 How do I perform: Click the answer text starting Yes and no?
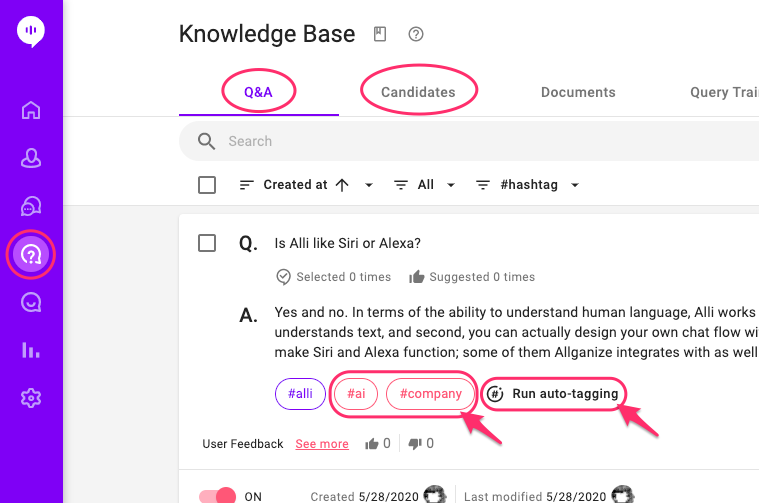(x=516, y=332)
